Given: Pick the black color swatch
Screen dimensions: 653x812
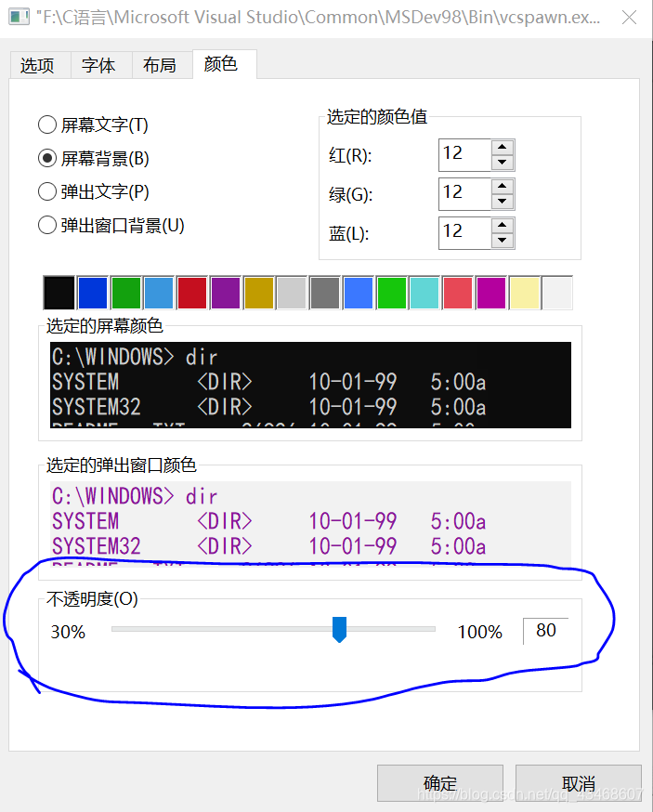Looking at the screenshot, I should [59, 293].
